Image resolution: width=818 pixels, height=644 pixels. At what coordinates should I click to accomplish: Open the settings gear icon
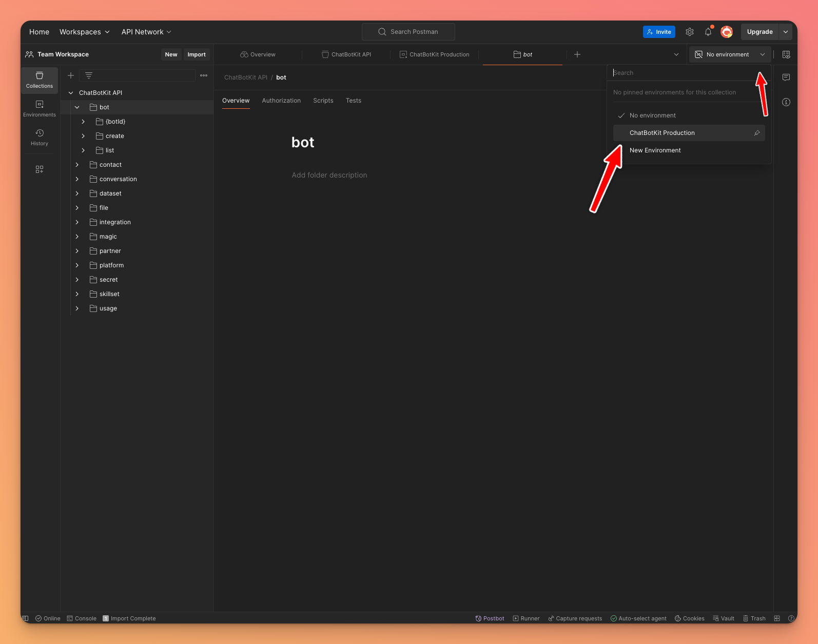point(690,32)
